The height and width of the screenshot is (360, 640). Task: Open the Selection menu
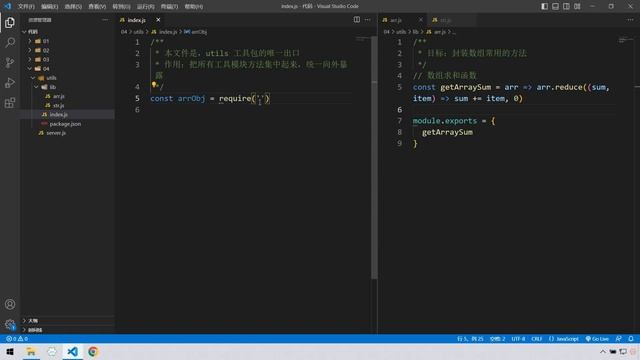[x=73, y=7]
